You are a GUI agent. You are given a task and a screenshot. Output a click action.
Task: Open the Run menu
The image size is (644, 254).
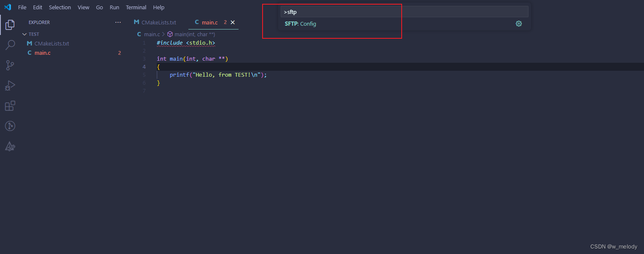coord(114,7)
